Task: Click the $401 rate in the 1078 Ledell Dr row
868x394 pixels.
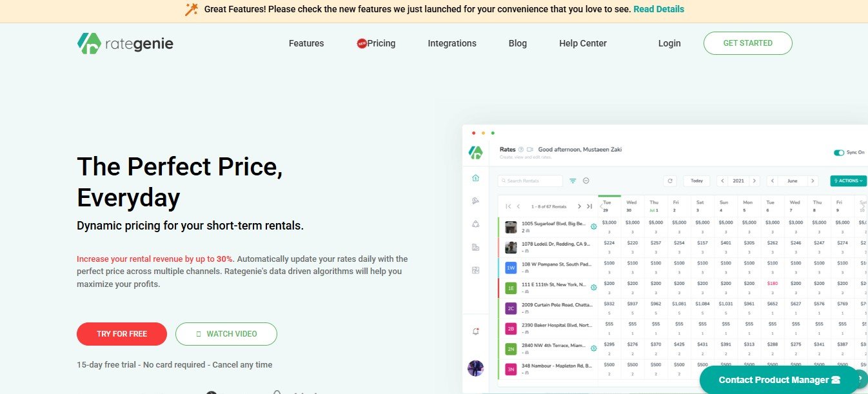Action: coord(725,243)
